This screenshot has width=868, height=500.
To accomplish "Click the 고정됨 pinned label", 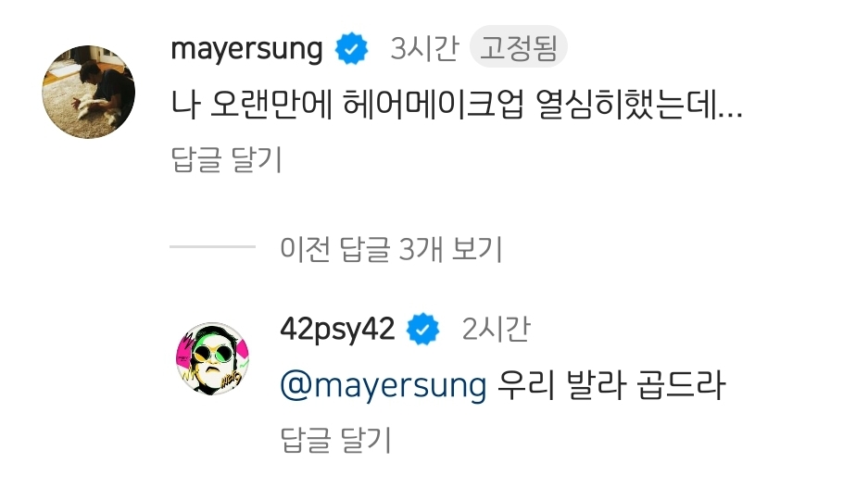I will pyautogui.click(x=518, y=47).
